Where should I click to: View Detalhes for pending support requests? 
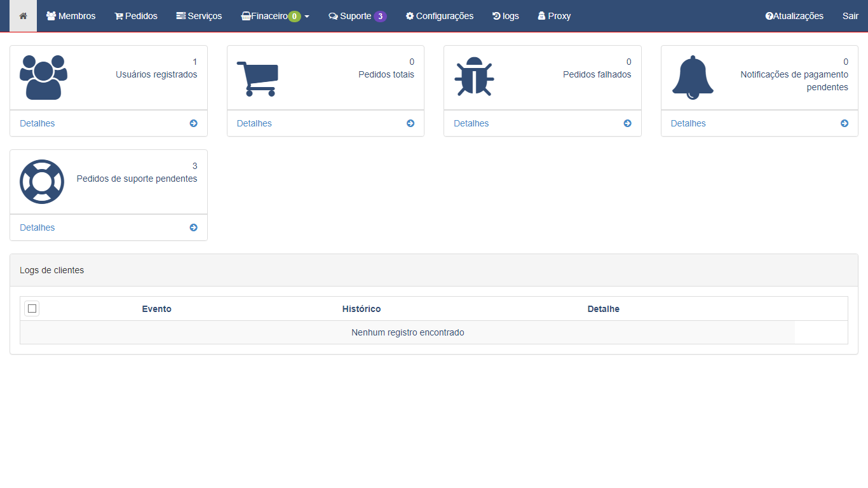pyautogui.click(x=37, y=227)
